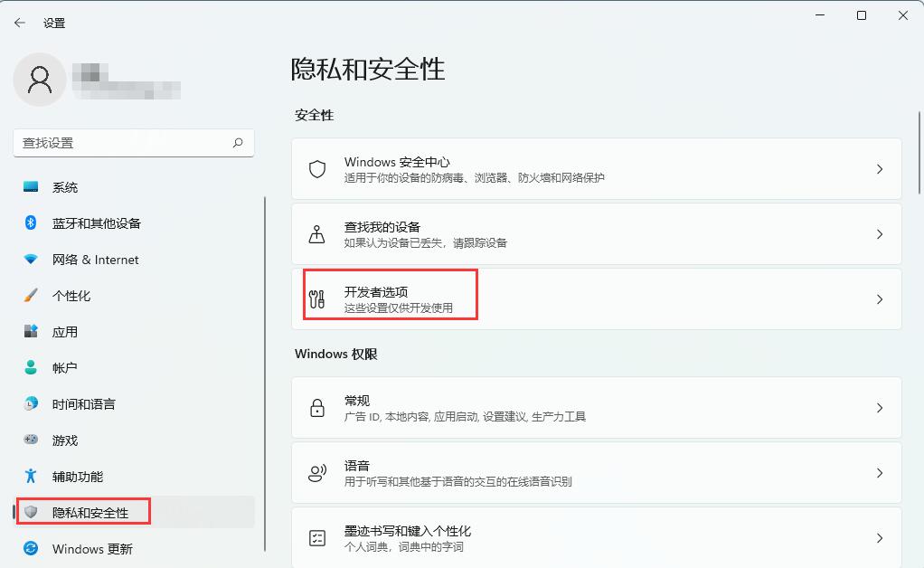This screenshot has height=568, width=924.
Task: Open 游戏 settings
Action: tap(134, 440)
